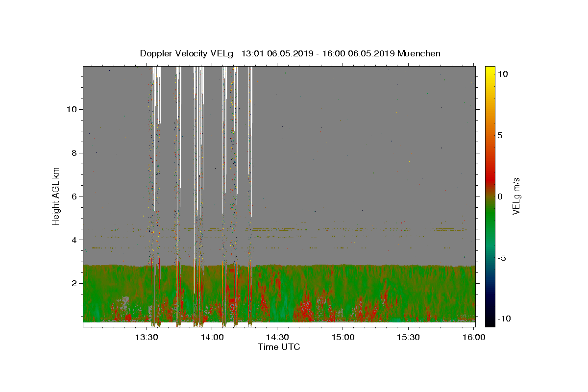Image resolution: width=588 pixels, height=392 pixels.
Task: Click the plot title 'Doppler Velocity VELg'
Action: pos(187,53)
